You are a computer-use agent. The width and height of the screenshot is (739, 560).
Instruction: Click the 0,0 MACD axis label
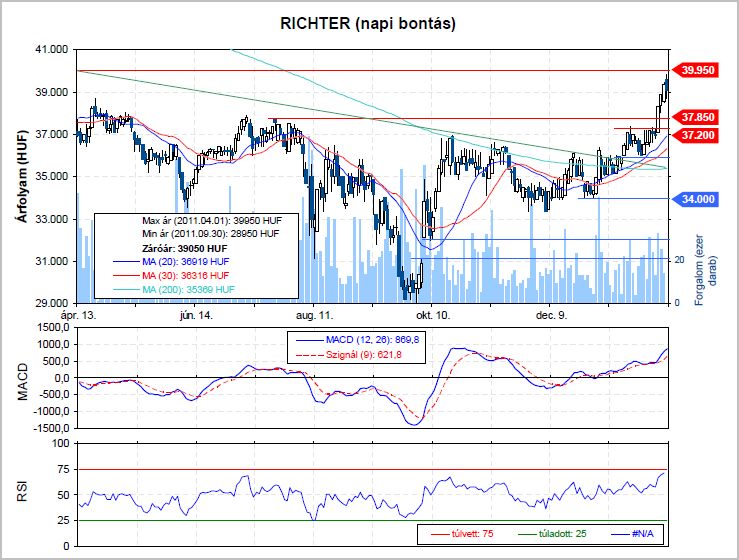62,378
